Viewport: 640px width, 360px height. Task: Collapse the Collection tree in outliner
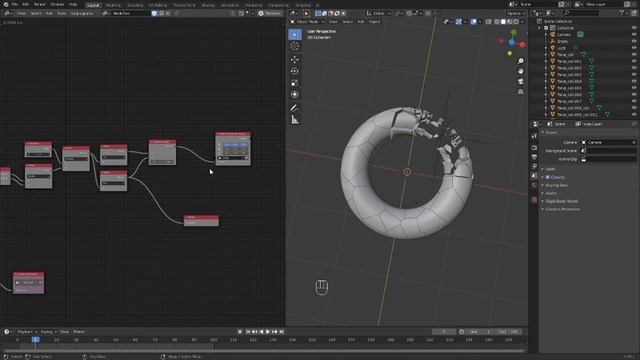(540, 28)
